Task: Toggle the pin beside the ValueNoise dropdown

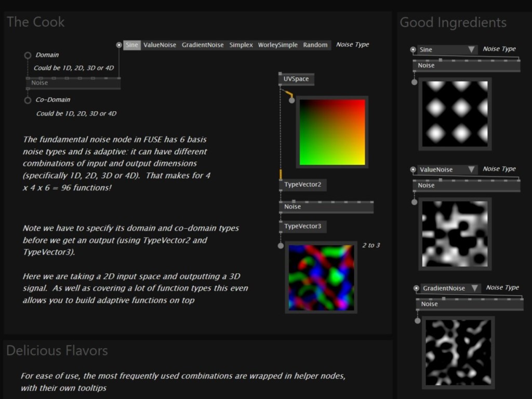Action: pyautogui.click(x=413, y=170)
